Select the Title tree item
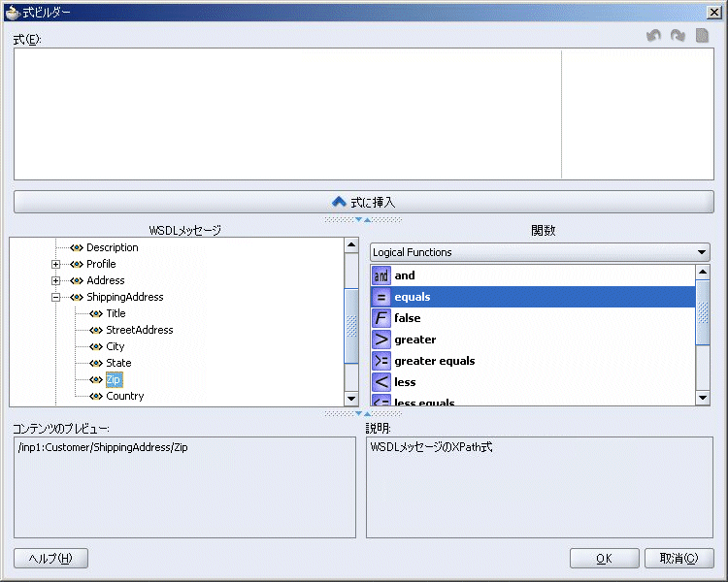Viewport: 728px width, 582px height. (116, 313)
